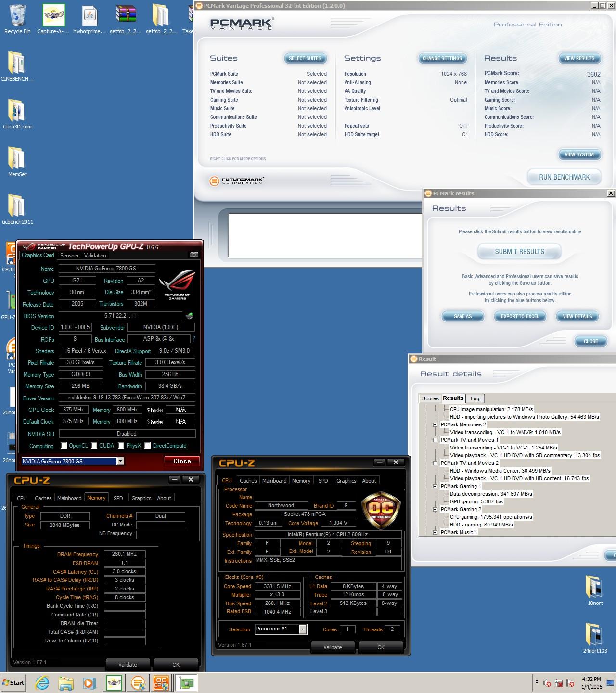This screenshot has width=616, height=693.
Task: Collapse the PCMark Gaming 1 tree node
Action: tap(435, 486)
